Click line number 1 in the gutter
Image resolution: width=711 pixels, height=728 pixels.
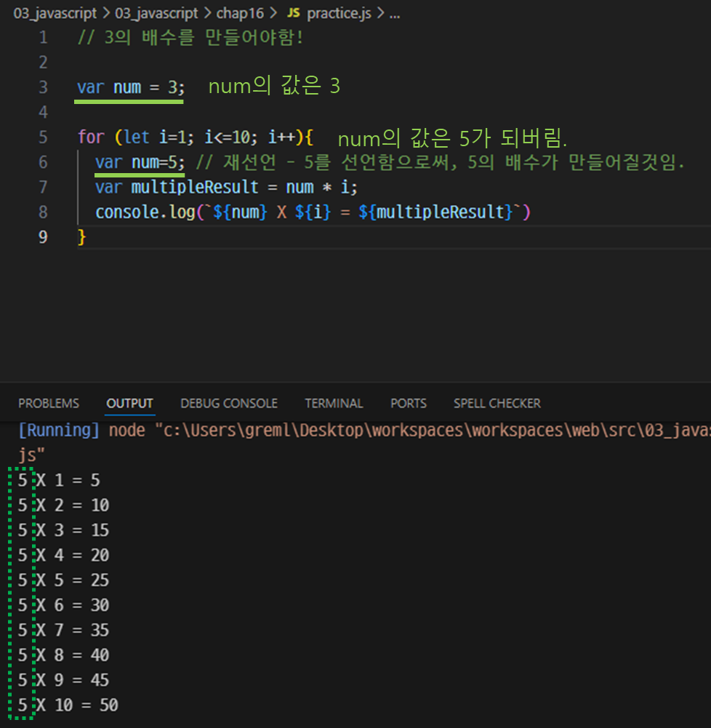(43, 37)
